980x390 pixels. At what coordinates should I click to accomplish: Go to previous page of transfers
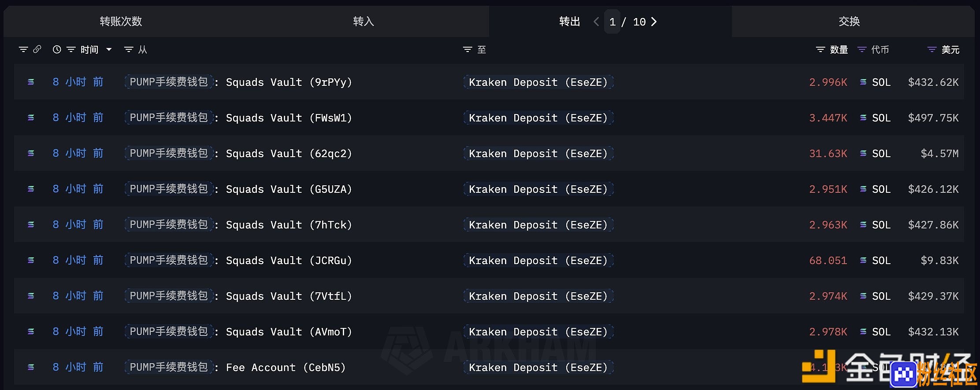click(x=596, y=22)
